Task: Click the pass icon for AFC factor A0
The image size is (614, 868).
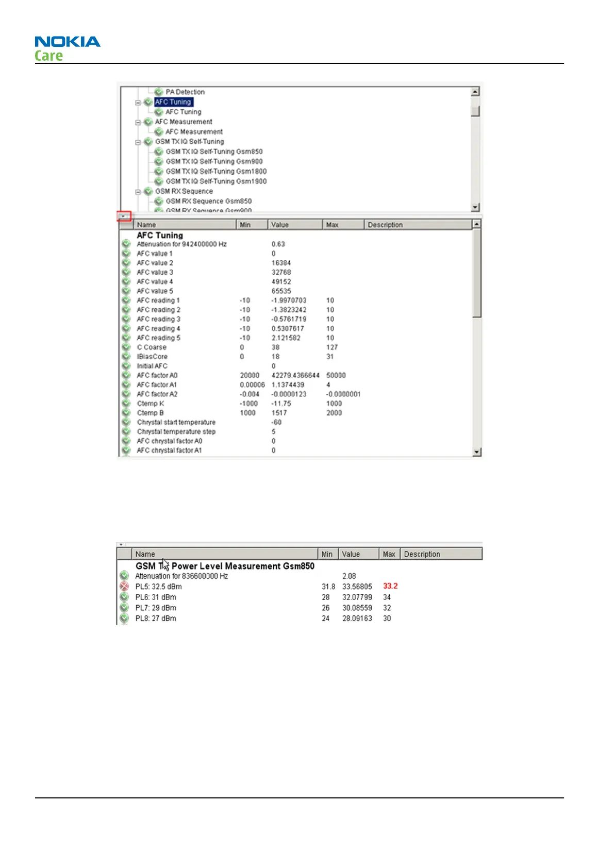Action: (x=126, y=375)
